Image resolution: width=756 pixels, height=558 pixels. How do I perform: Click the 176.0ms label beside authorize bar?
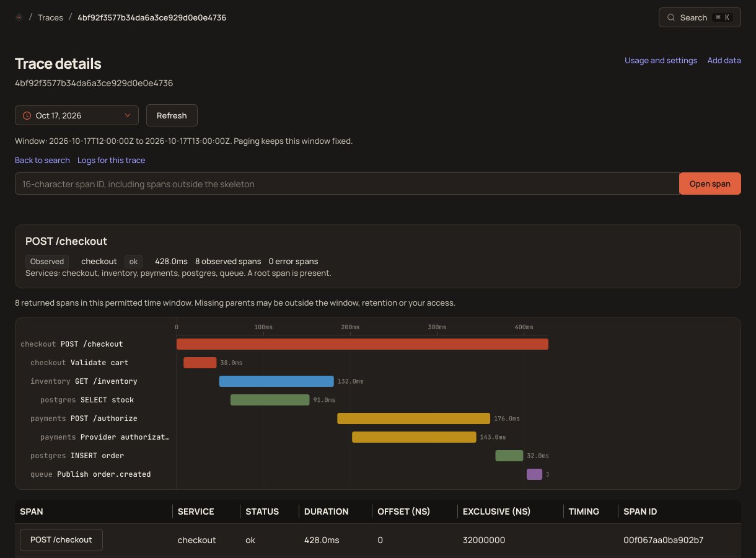click(506, 418)
